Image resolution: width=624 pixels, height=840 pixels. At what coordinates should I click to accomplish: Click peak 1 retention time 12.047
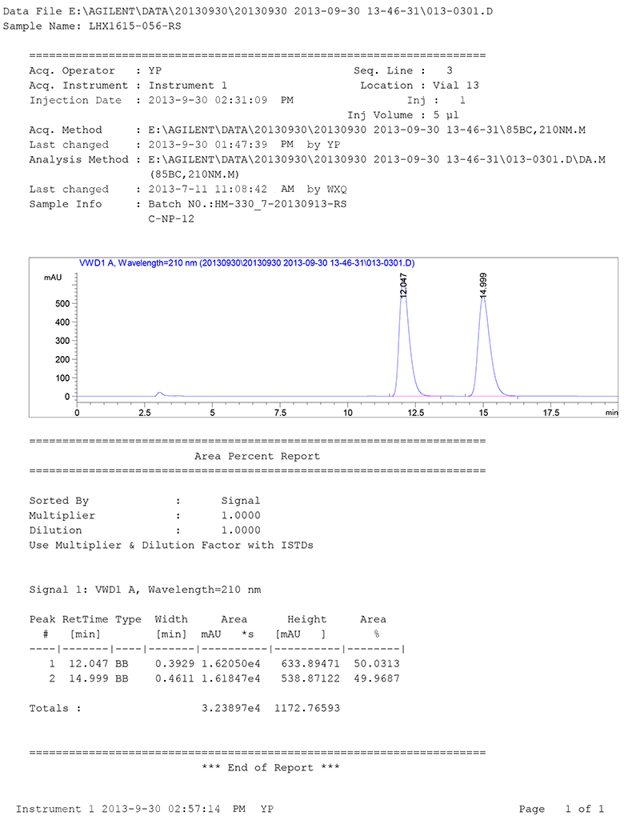point(89,664)
